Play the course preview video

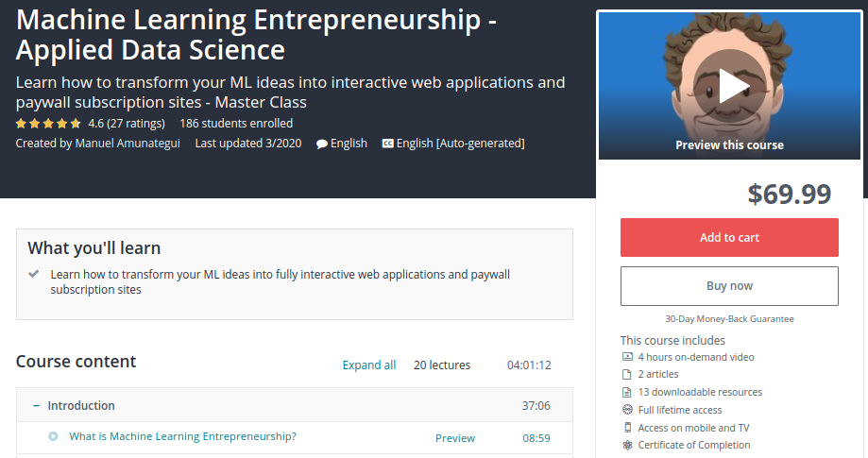point(729,86)
